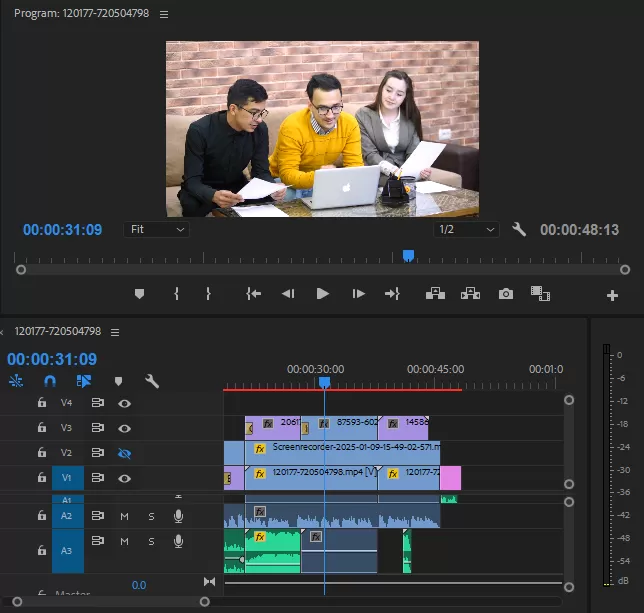This screenshot has width=644, height=613.
Task: Open the Comparison View button
Action: point(540,294)
